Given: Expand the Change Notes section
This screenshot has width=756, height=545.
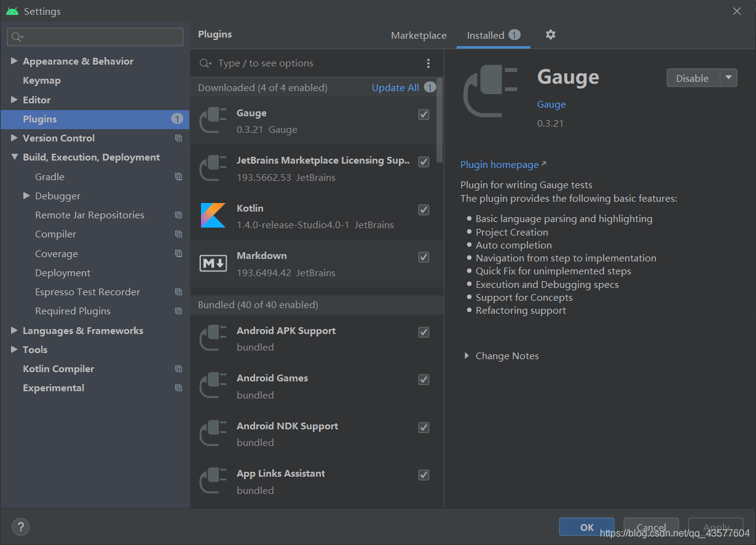Looking at the screenshot, I should click(x=467, y=356).
